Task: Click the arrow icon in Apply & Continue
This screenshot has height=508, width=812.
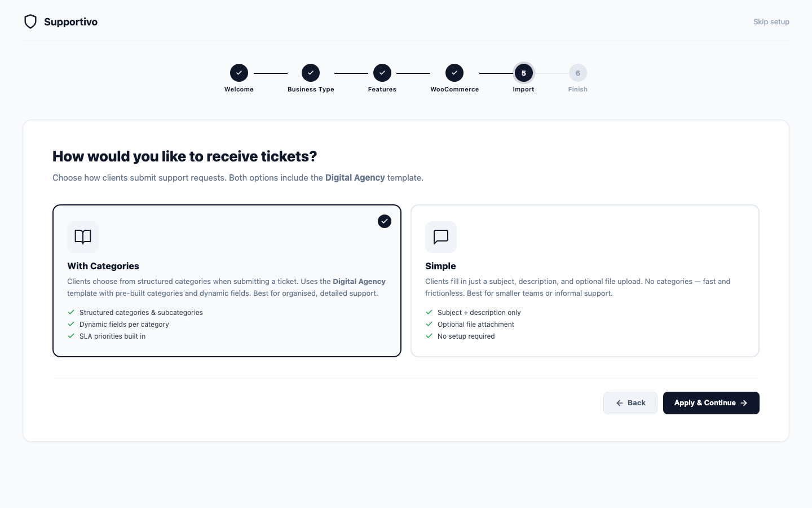Action: coord(744,403)
